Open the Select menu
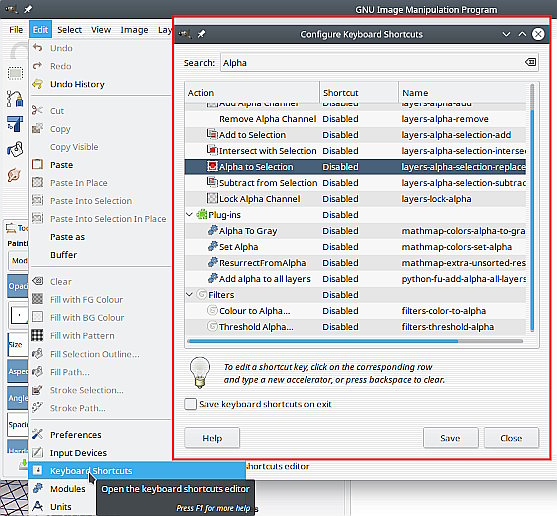Viewport: 557px width, 516px height. [69, 29]
